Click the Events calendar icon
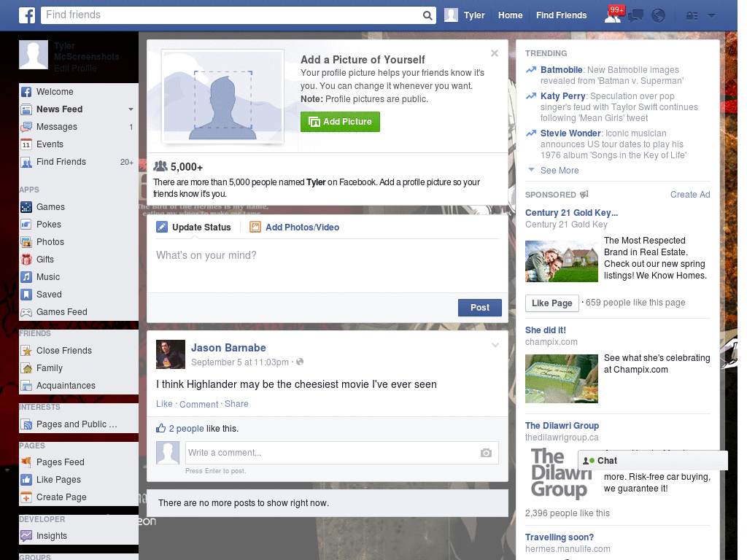Image resolution: width=747 pixels, height=560 pixels. click(x=26, y=144)
